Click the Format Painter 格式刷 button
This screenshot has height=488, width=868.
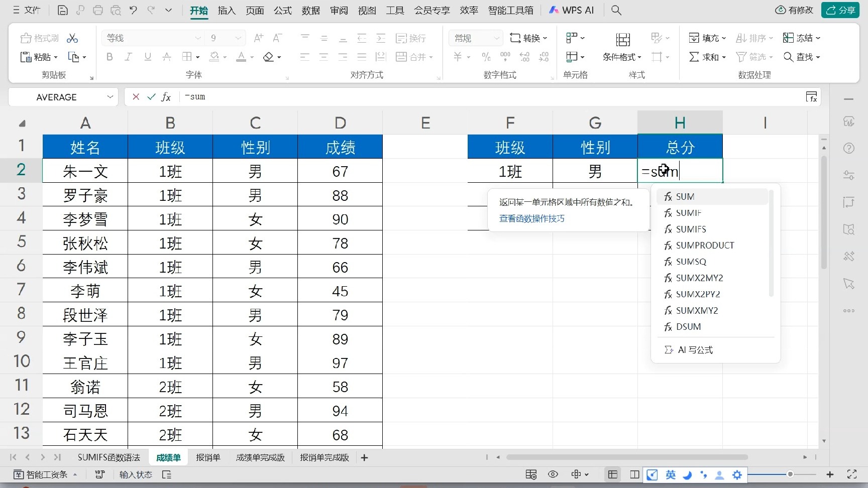pyautogui.click(x=40, y=38)
